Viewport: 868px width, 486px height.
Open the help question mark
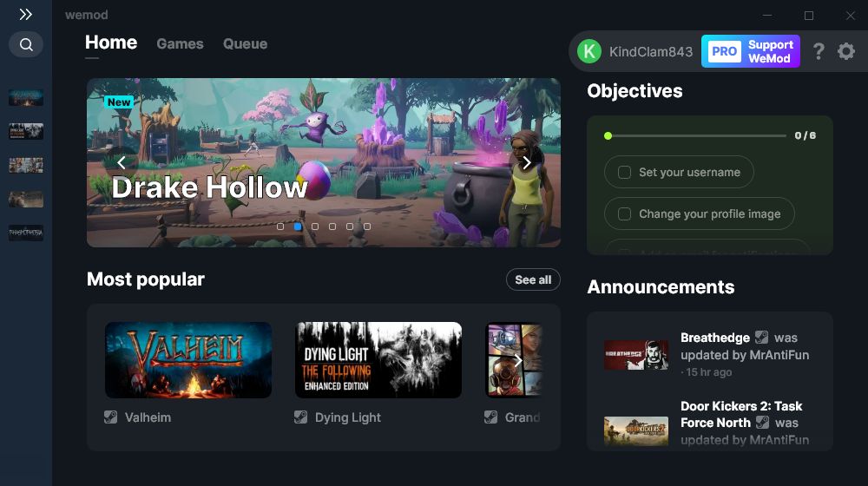[819, 51]
